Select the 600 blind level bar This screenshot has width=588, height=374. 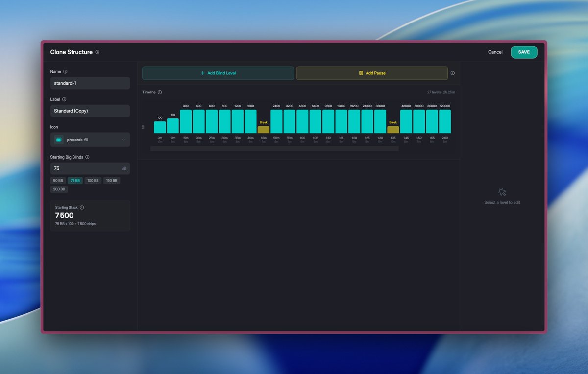pos(212,121)
